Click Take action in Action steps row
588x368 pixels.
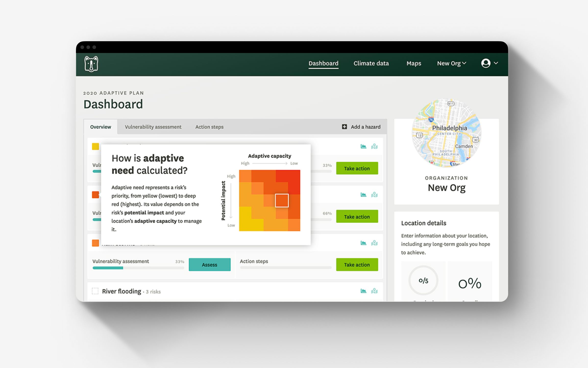[357, 264]
